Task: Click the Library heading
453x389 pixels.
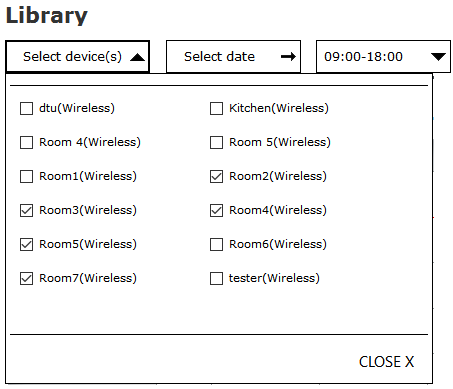Action: pyautogui.click(x=47, y=15)
